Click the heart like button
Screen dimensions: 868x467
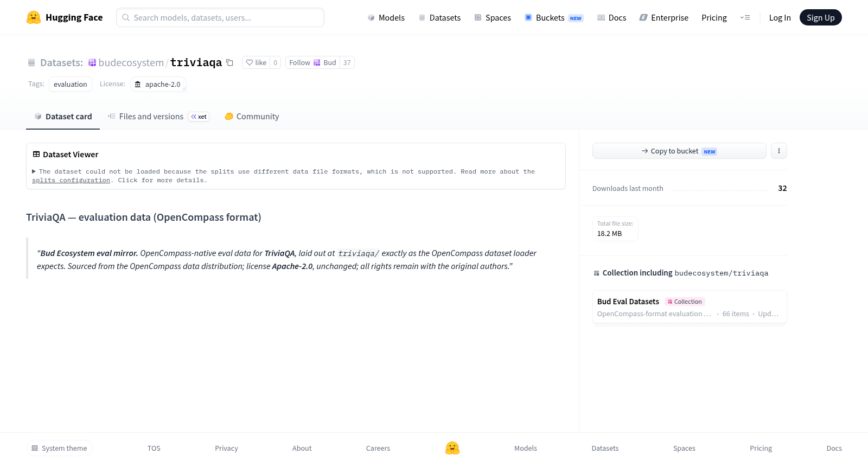256,62
